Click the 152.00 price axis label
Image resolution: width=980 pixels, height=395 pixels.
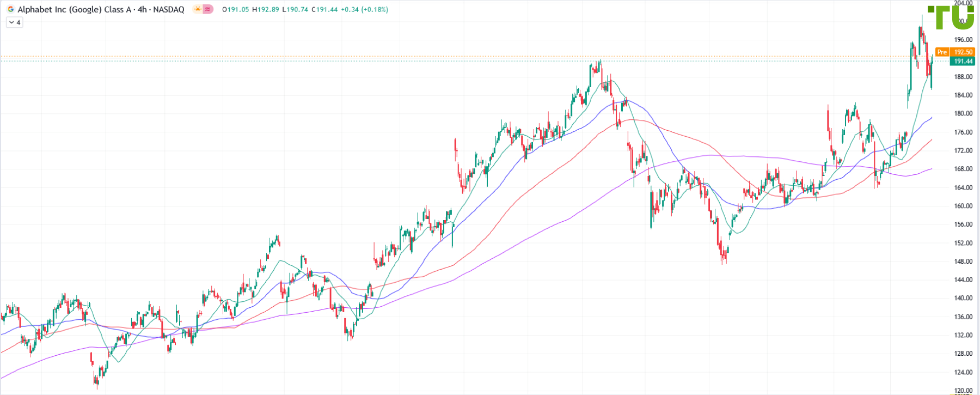tap(963, 243)
